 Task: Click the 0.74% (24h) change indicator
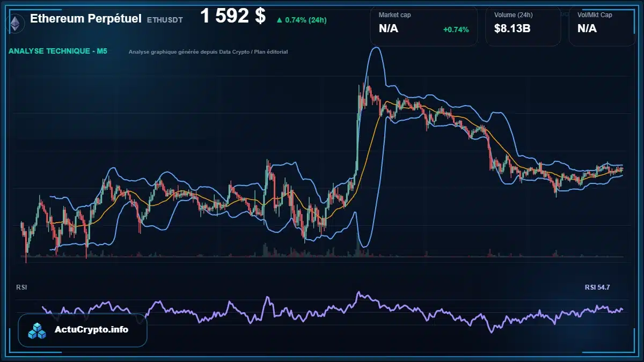click(302, 20)
